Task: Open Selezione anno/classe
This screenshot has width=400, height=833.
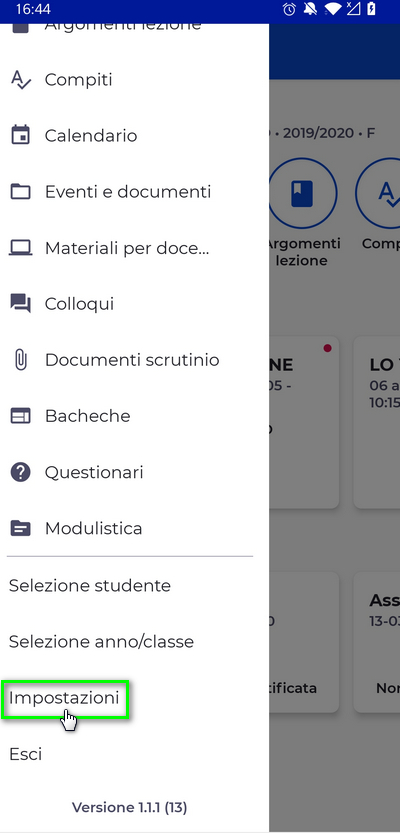Action: point(101,642)
